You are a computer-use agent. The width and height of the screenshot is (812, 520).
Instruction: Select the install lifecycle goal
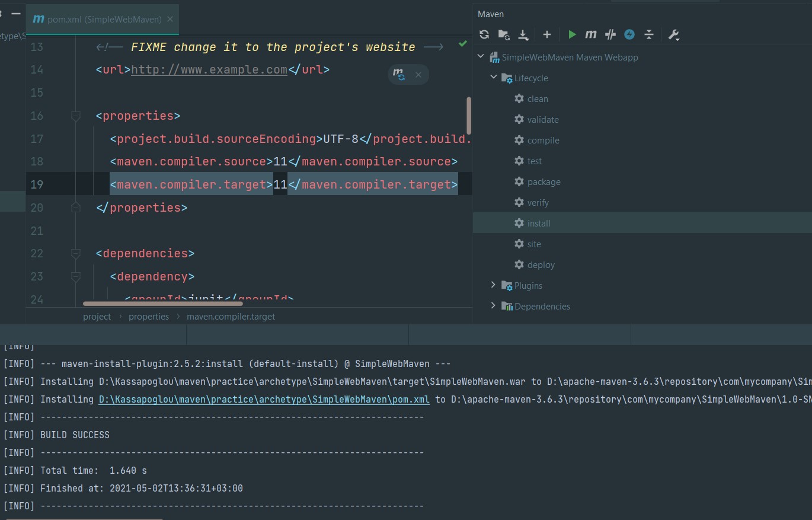[539, 224]
